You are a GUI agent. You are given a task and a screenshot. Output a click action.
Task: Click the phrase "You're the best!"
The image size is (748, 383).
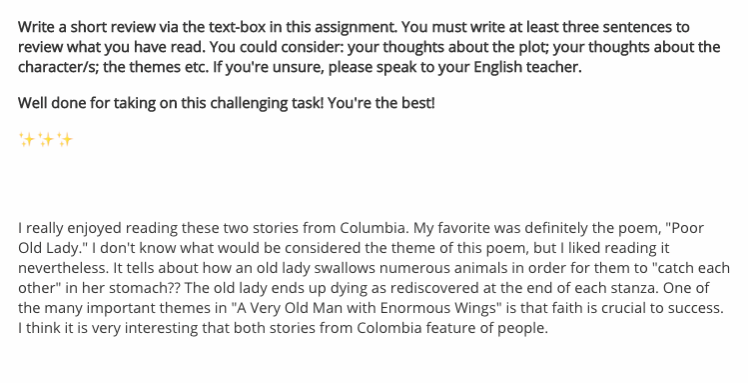click(381, 103)
